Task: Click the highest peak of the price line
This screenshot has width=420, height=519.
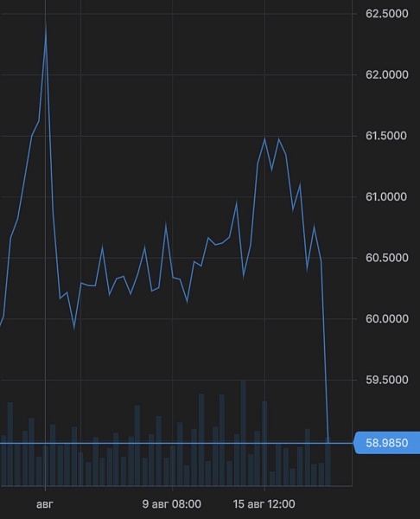Action: [x=46, y=24]
